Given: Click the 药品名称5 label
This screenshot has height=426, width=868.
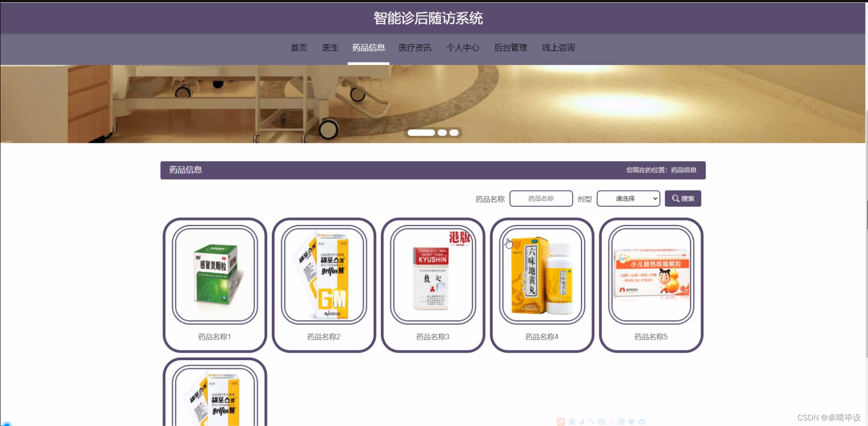Looking at the screenshot, I should tap(651, 337).
